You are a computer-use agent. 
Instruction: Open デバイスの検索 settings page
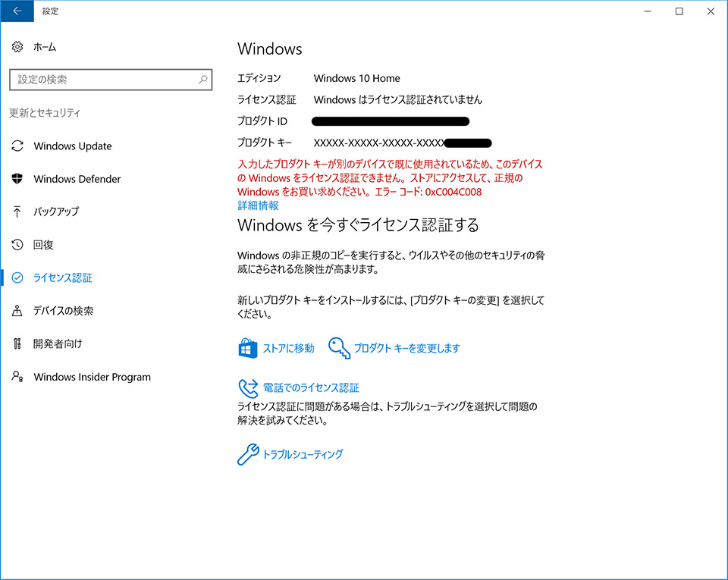64,311
